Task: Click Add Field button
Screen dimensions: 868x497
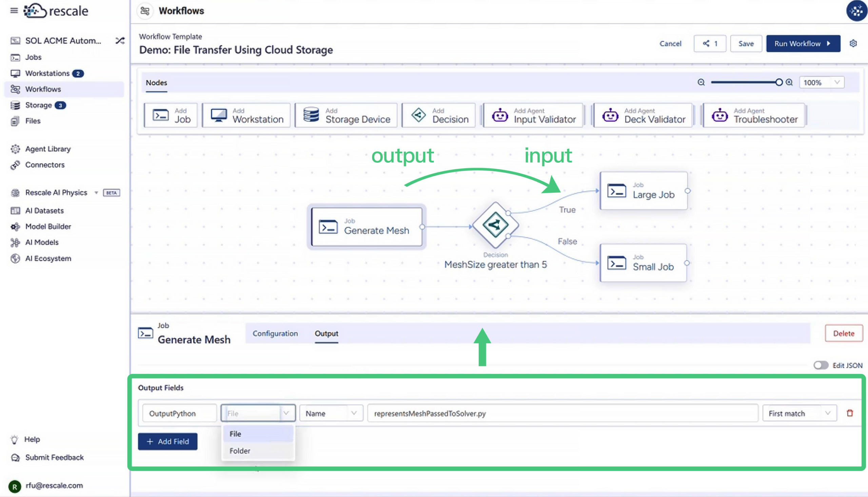Action: (x=167, y=442)
